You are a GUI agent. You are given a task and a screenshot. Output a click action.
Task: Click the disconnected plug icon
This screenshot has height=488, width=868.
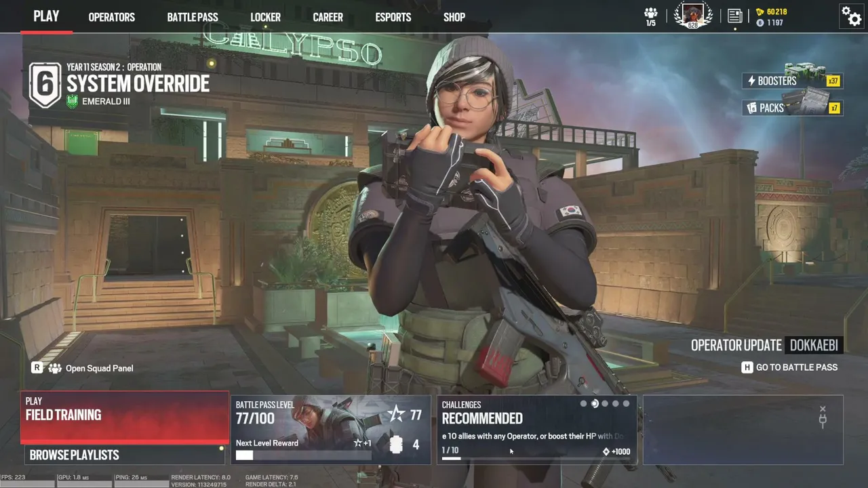(823, 416)
